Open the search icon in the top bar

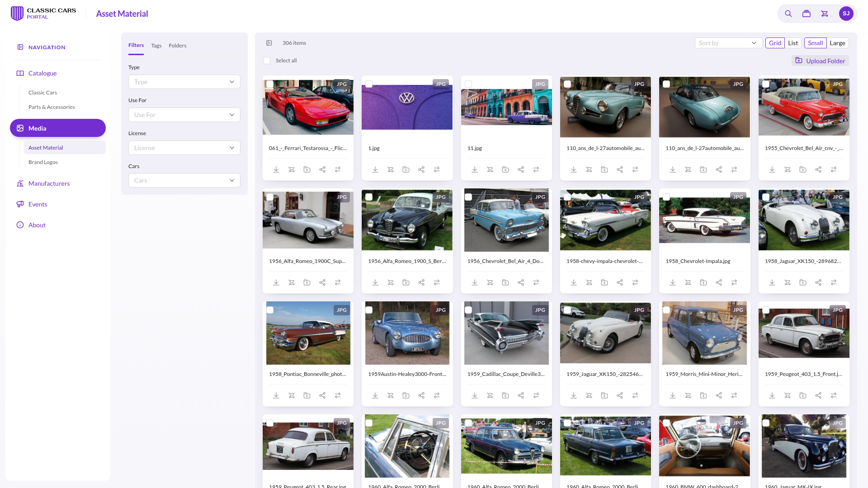point(788,14)
